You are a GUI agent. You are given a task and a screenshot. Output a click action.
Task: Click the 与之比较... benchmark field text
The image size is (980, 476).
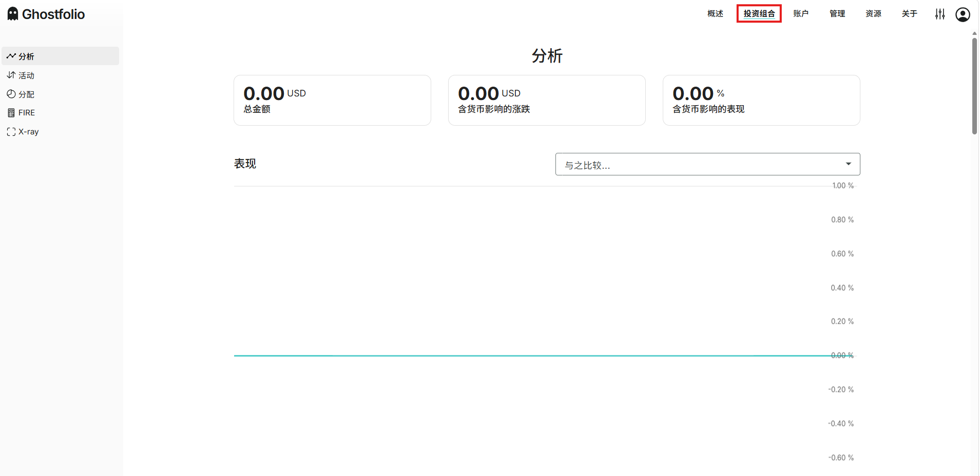coord(587,165)
